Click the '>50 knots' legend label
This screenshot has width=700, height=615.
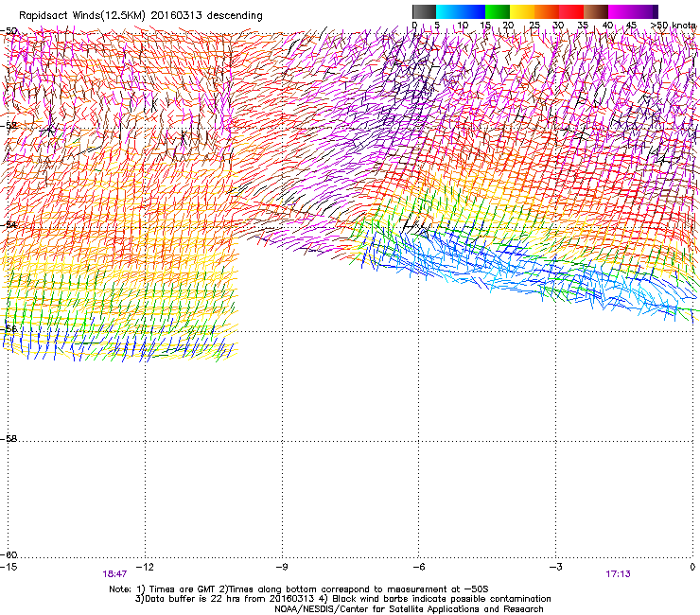pos(674,26)
